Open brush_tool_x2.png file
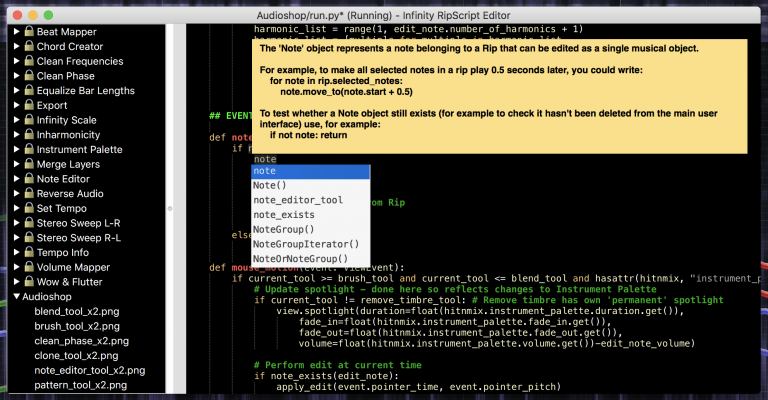The width and height of the screenshot is (768, 400). pyautogui.click(x=77, y=326)
